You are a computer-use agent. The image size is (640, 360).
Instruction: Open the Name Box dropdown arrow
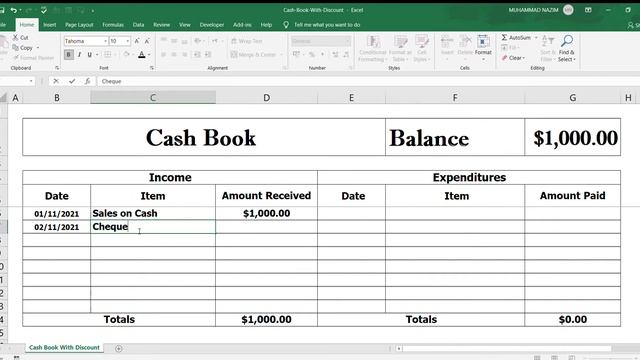(31, 81)
